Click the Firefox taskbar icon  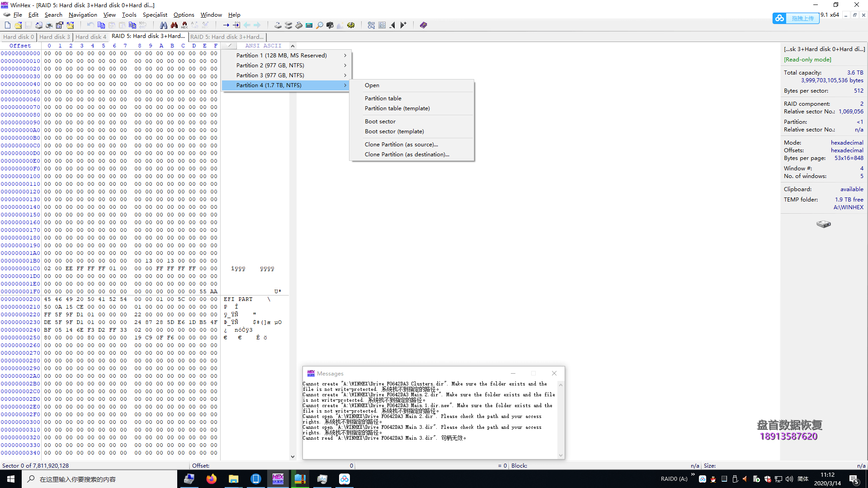211,479
